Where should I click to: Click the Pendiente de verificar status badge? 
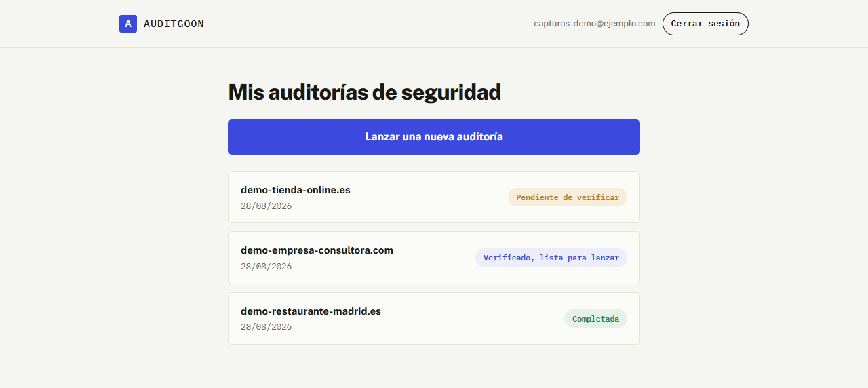(x=568, y=197)
